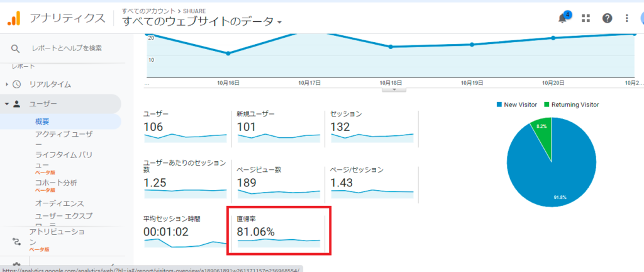Open ライフタイム バリュー report

[64, 161]
